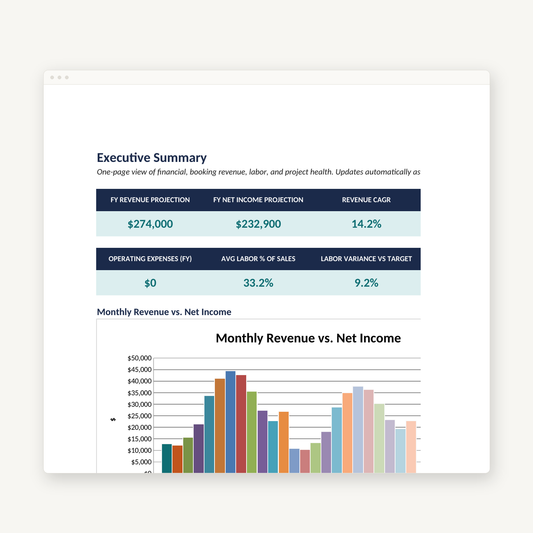Click the Labor Variance vs Target header

pyautogui.click(x=366, y=259)
